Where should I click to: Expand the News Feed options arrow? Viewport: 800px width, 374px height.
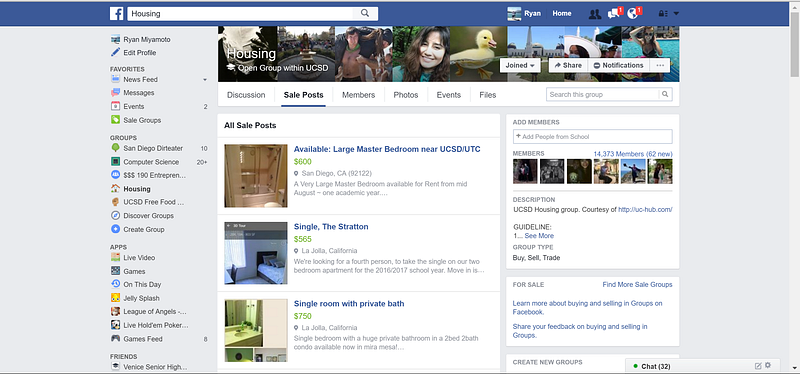[205, 80]
